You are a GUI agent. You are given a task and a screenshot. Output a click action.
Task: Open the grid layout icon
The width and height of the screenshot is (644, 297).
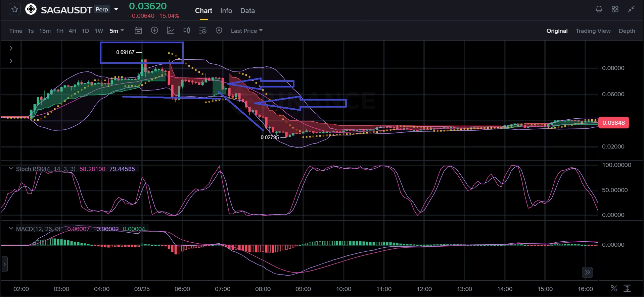(615, 9)
